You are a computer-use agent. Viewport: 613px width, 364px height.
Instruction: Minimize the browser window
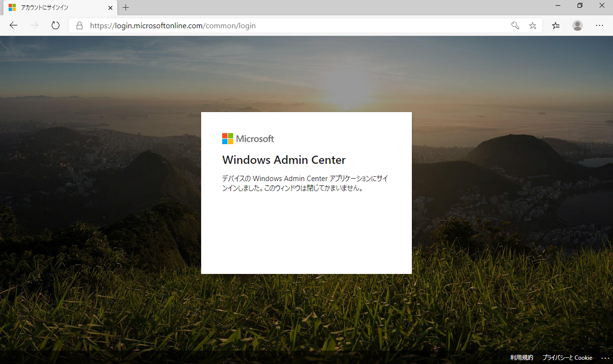558,5
